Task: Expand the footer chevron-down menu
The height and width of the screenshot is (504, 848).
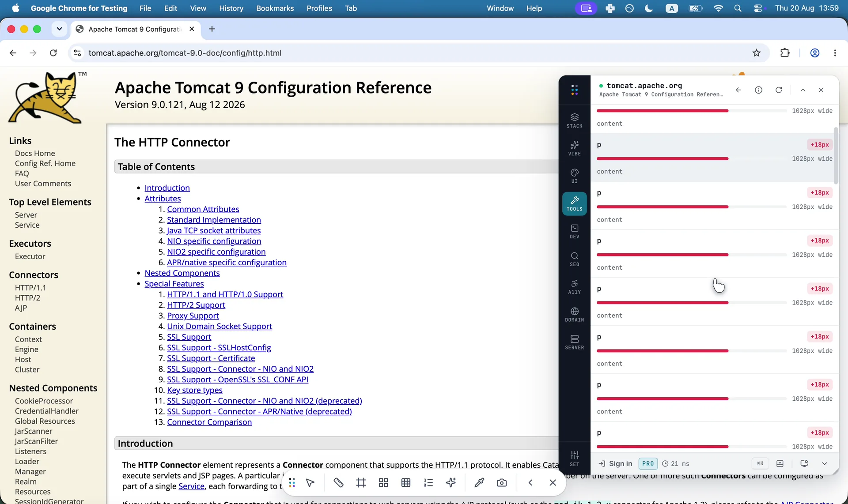Action: click(x=824, y=463)
